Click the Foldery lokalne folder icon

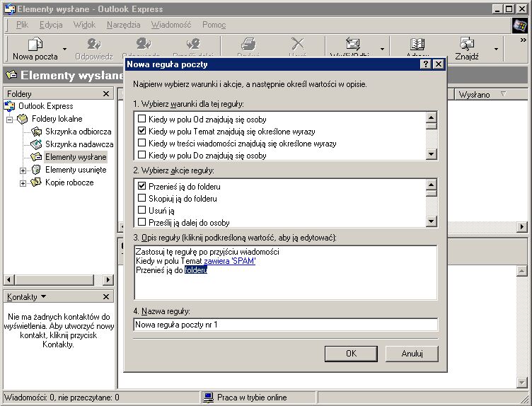[23, 119]
